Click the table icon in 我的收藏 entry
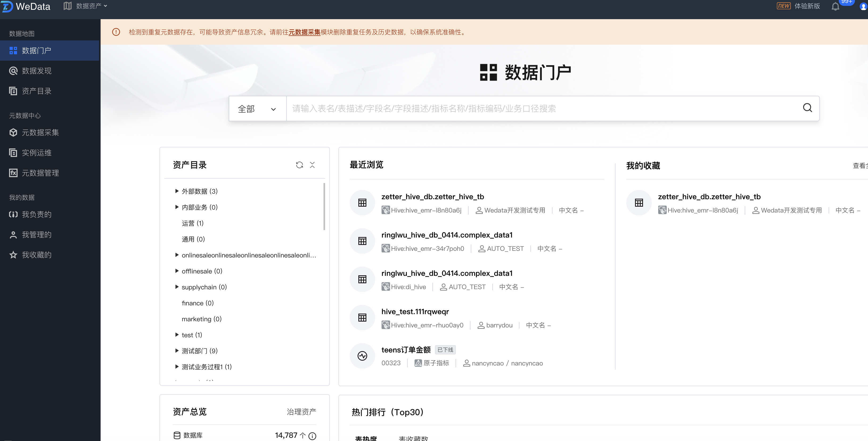Screen dimensions: 868x441 pyautogui.click(x=639, y=203)
